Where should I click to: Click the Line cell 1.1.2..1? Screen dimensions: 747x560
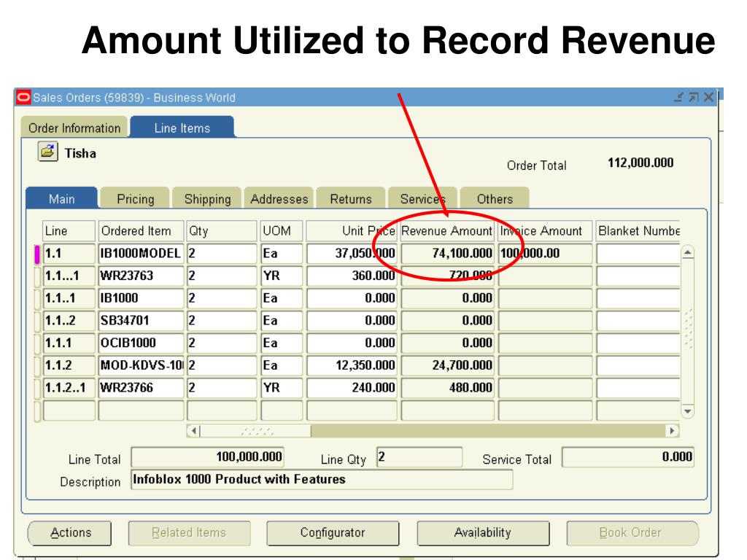[x=69, y=388]
